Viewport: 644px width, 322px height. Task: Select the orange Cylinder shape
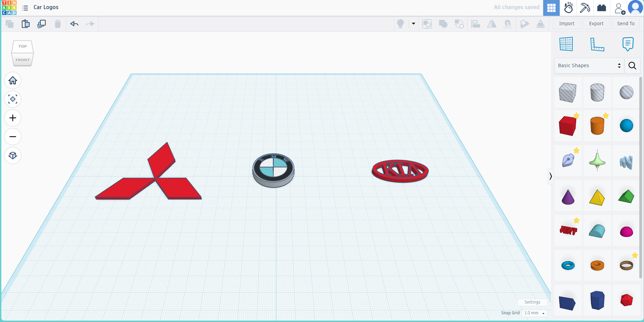pyautogui.click(x=597, y=126)
